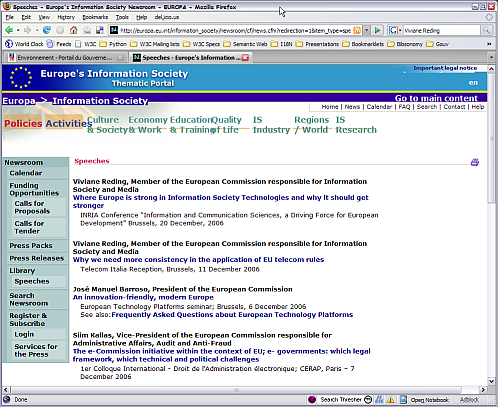
Task: Open the Bookmarks menu
Action: [x=95, y=17]
